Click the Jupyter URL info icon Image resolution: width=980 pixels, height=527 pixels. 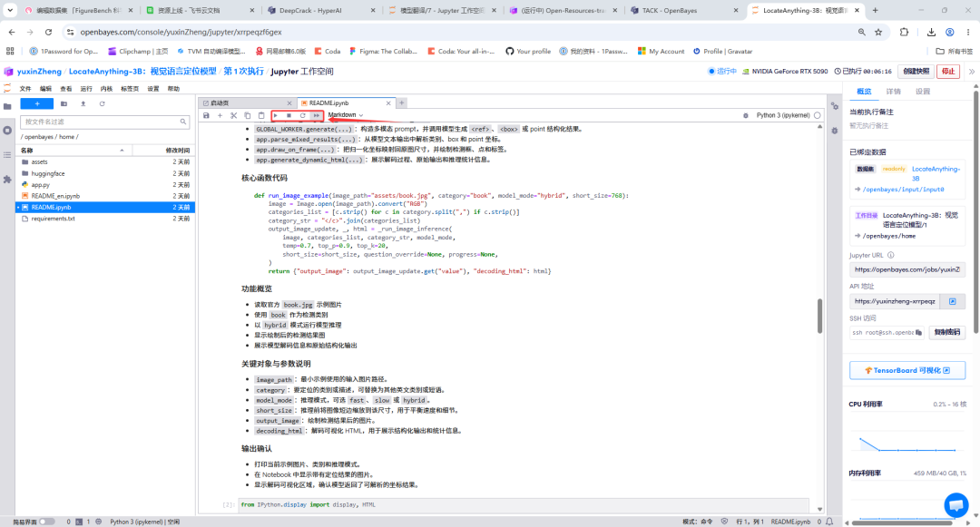point(891,255)
